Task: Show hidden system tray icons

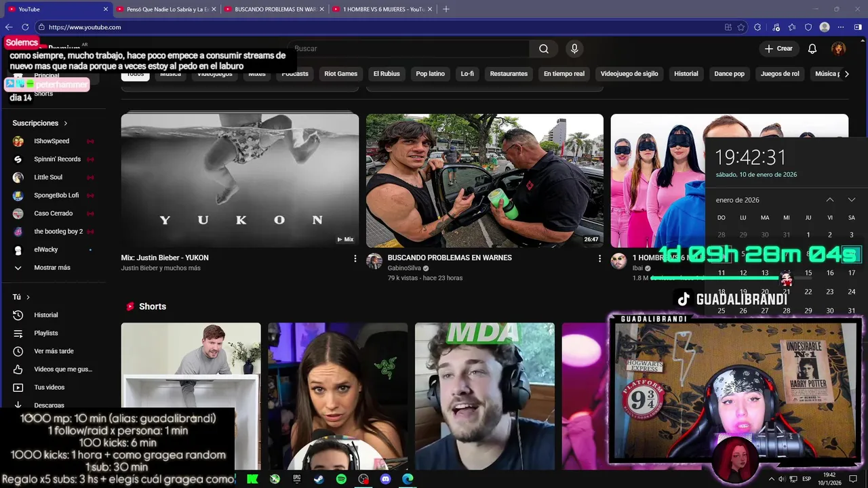Action: pos(771,479)
